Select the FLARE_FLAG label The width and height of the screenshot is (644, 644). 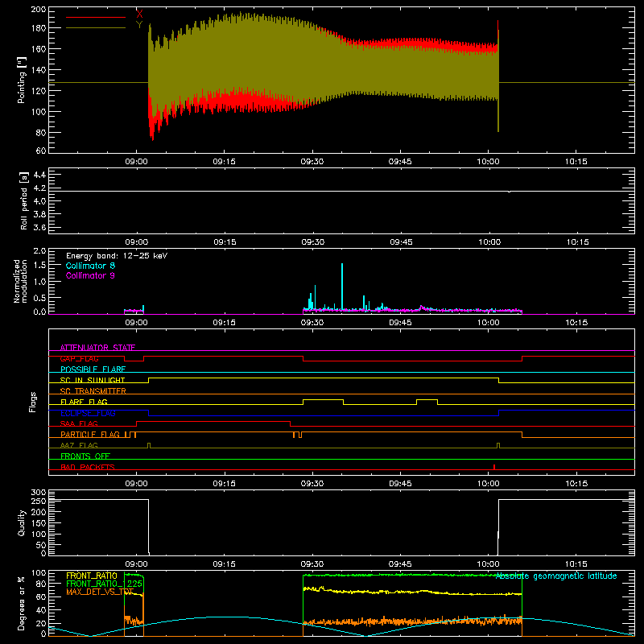tap(84, 402)
